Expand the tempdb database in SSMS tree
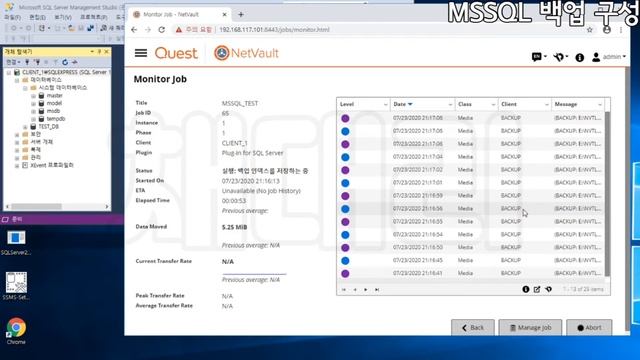 coord(33,119)
